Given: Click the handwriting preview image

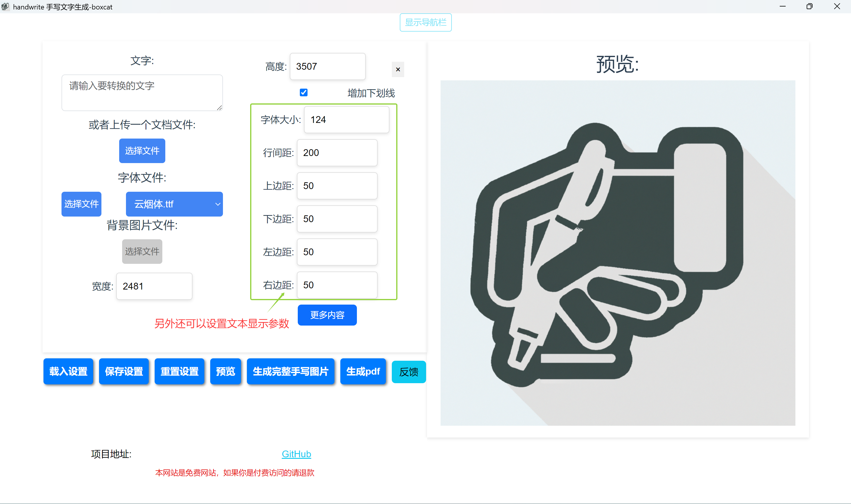Looking at the screenshot, I should point(618,253).
